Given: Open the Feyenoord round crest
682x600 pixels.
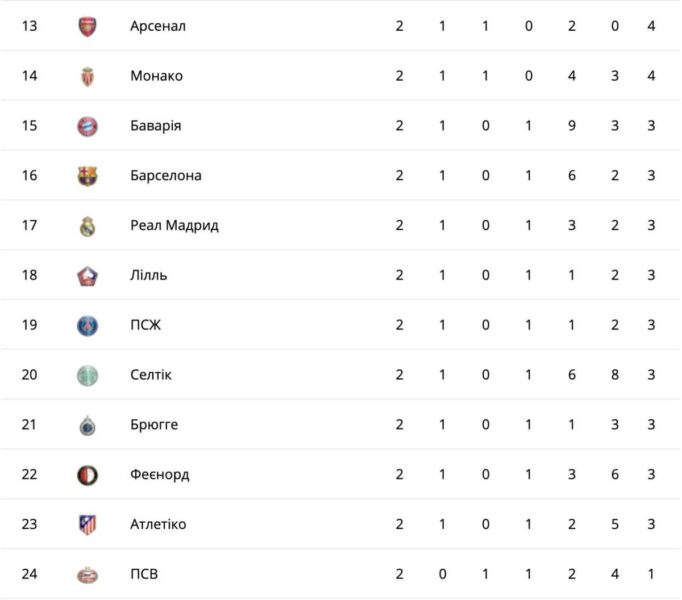Looking at the screenshot, I should (87, 475).
